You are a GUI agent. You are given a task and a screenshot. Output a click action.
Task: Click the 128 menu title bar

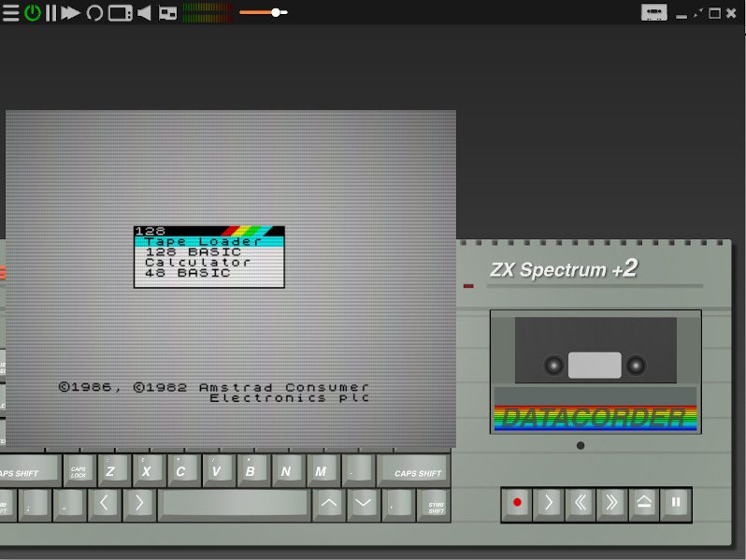[208, 231]
